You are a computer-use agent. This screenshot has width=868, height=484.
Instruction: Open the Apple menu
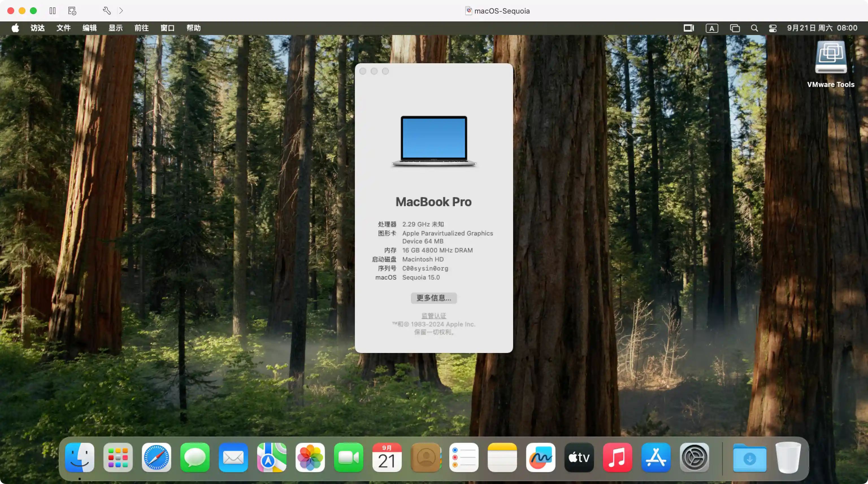pyautogui.click(x=15, y=28)
